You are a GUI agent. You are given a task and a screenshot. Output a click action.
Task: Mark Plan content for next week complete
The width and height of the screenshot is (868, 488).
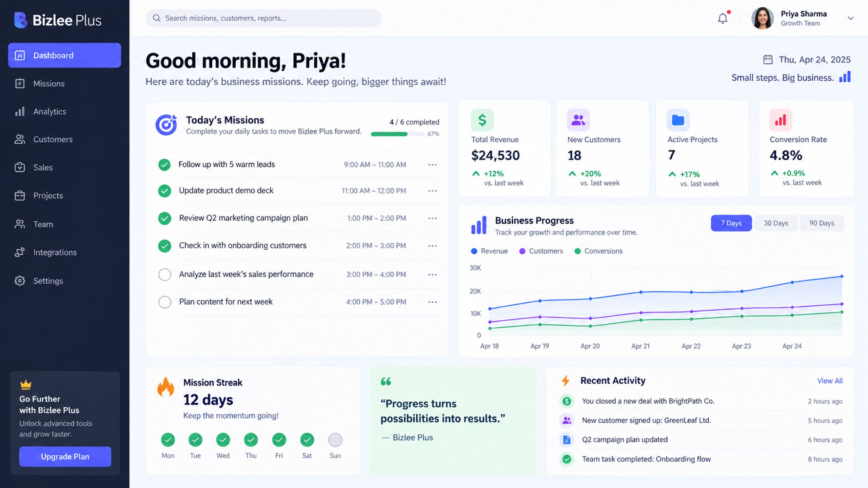pos(165,302)
